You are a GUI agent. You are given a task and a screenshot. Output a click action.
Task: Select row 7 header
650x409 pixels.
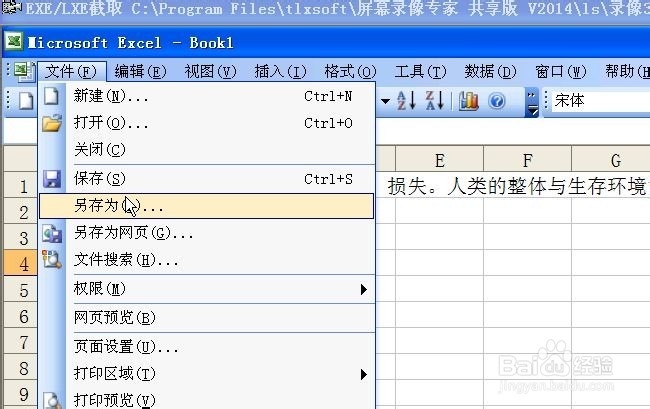(x=21, y=342)
